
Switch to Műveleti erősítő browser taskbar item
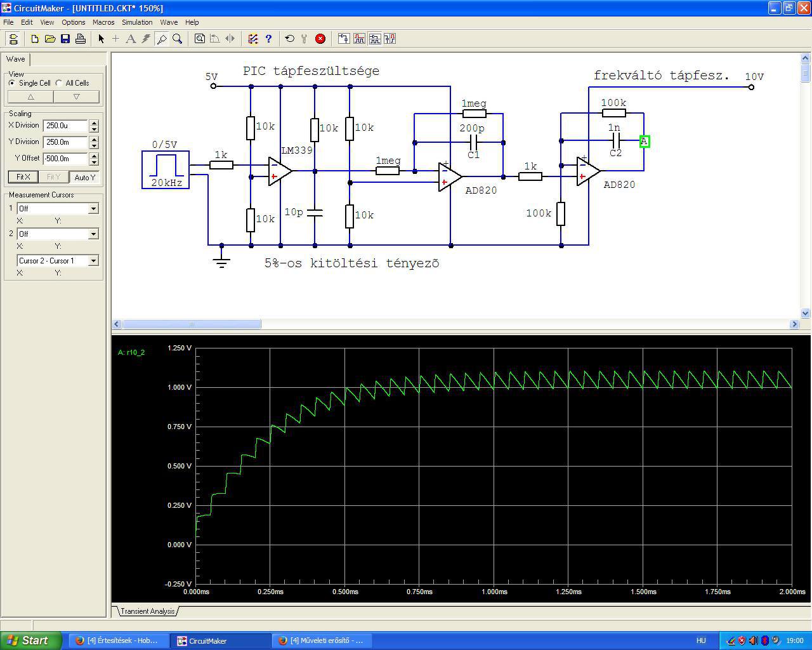322,640
